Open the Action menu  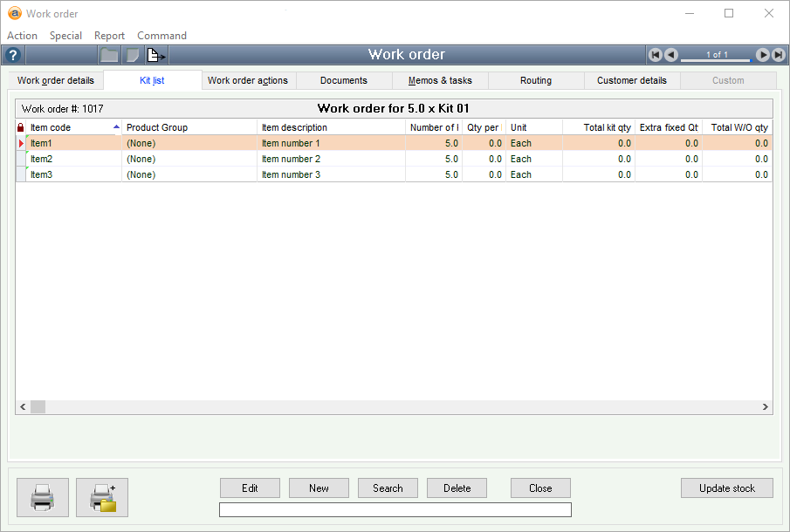point(22,36)
